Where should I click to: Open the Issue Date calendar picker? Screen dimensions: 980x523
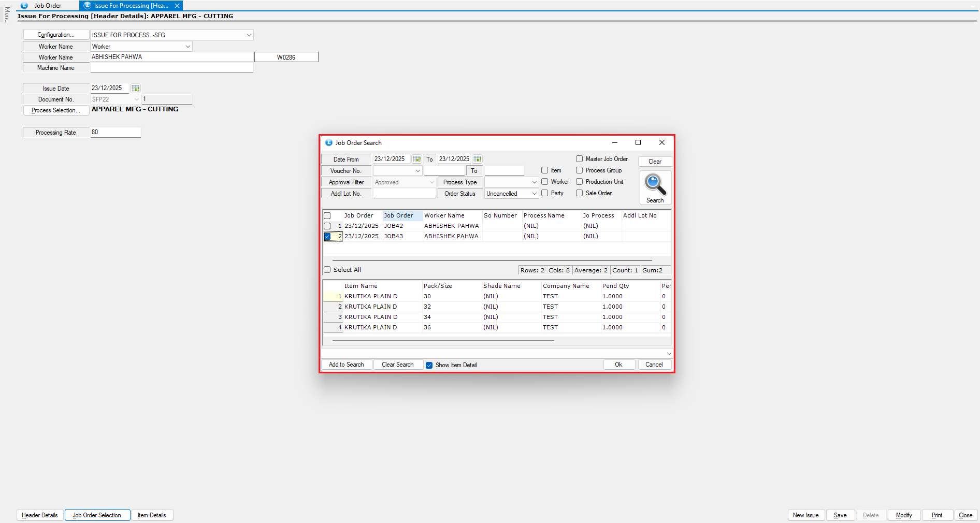135,88
